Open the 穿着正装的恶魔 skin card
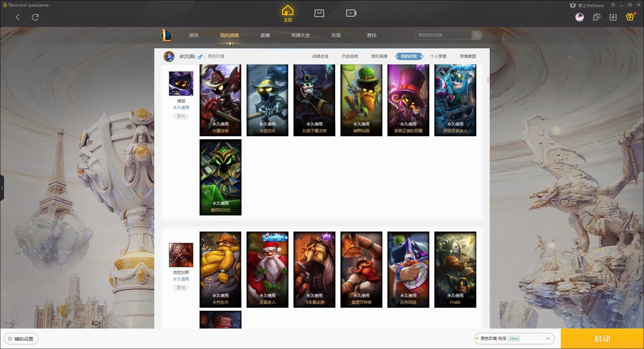 click(408, 100)
